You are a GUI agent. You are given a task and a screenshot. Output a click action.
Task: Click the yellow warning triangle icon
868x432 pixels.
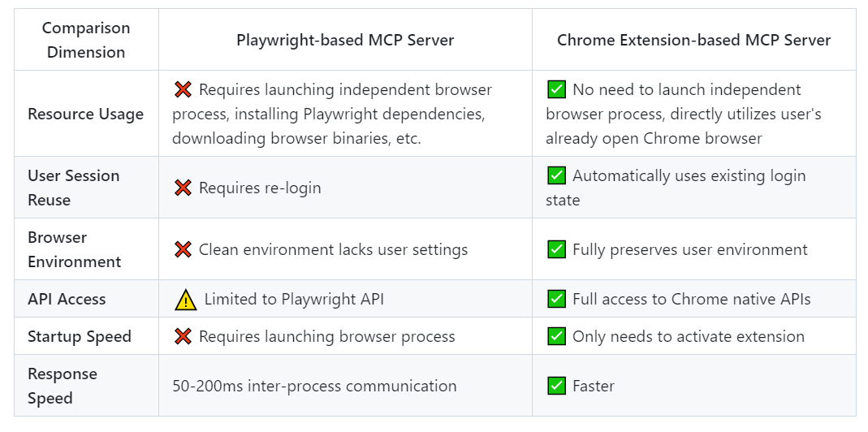185,300
